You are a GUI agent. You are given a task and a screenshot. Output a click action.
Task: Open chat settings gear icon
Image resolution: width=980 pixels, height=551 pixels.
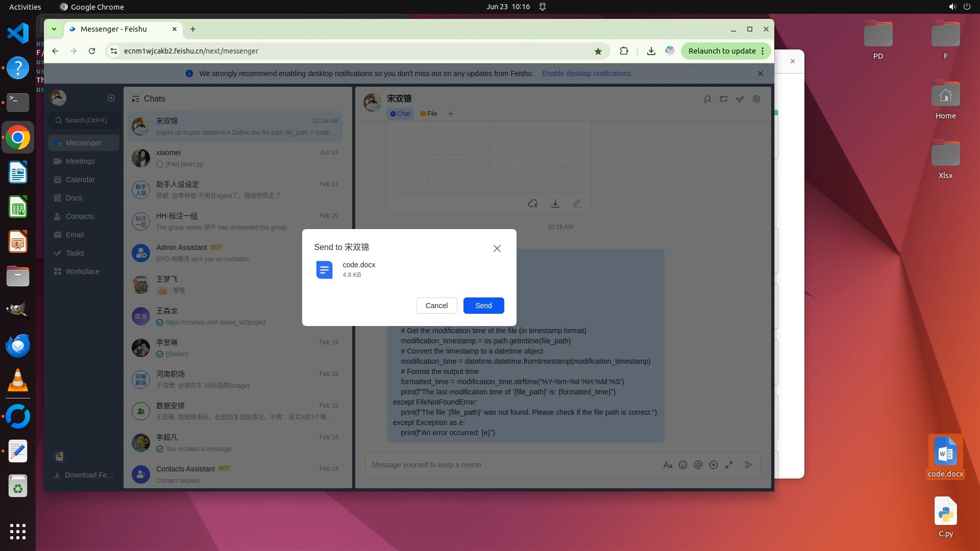coord(756,99)
